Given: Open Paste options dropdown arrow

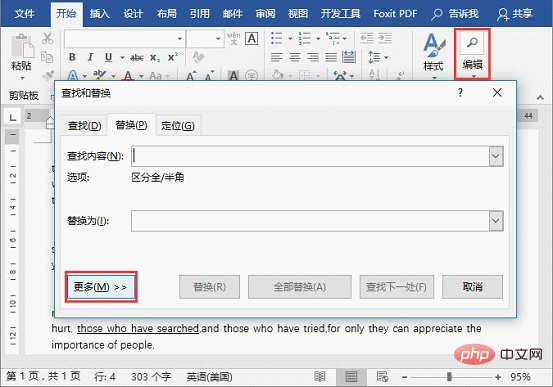Looking at the screenshot, I should click(22, 78).
